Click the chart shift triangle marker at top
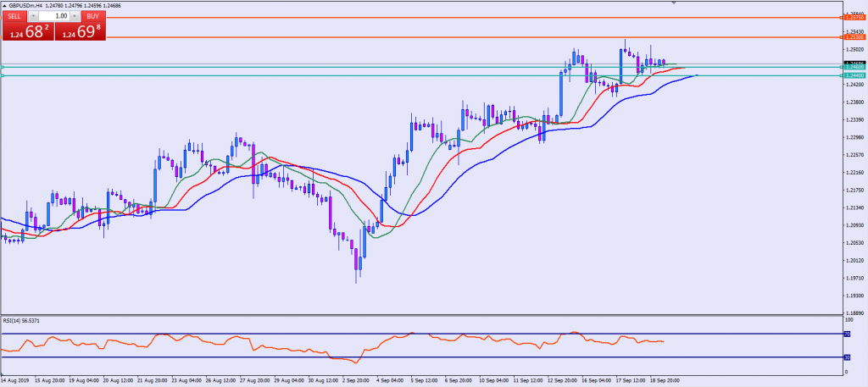Image resolution: width=868 pixels, height=387 pixels. pos(675,3)
